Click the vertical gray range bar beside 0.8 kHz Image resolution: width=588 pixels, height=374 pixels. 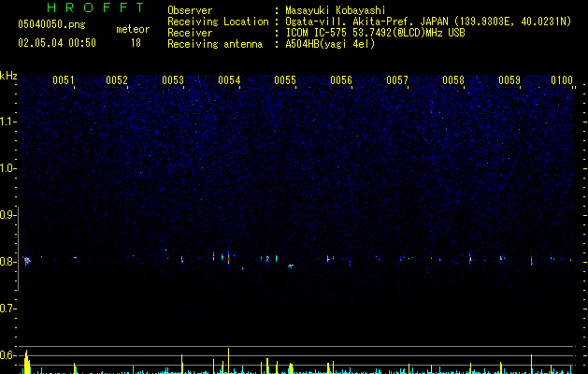tap(19, 248)
